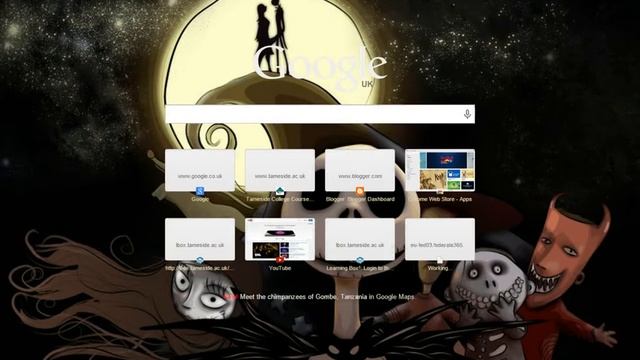Viewport: 640px width, 360px height.
Task: Click the Tameside College favicon icon
Action: 280,191
